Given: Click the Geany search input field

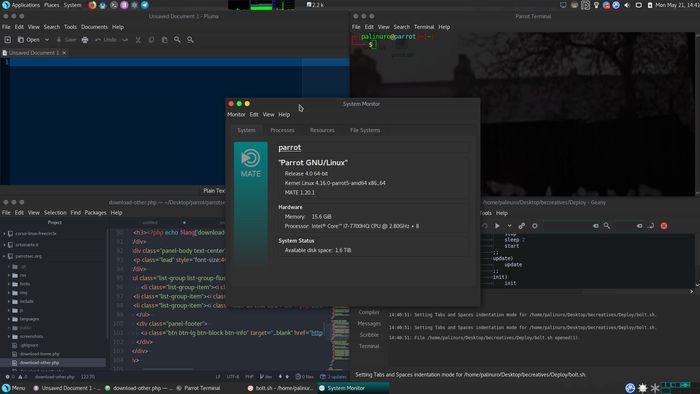Looking at the screenshot, I should pos(568,226).
